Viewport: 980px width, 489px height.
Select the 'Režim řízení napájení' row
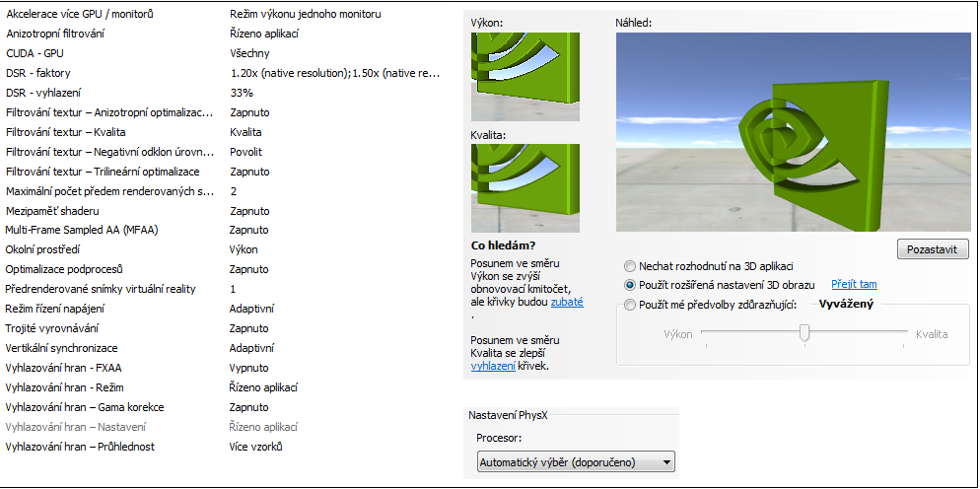click(x=225, y=309)
